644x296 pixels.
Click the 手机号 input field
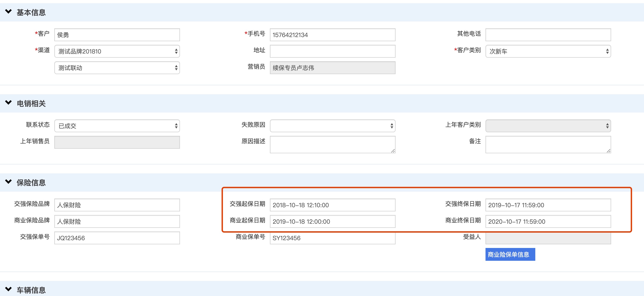[x=332, y=35]
